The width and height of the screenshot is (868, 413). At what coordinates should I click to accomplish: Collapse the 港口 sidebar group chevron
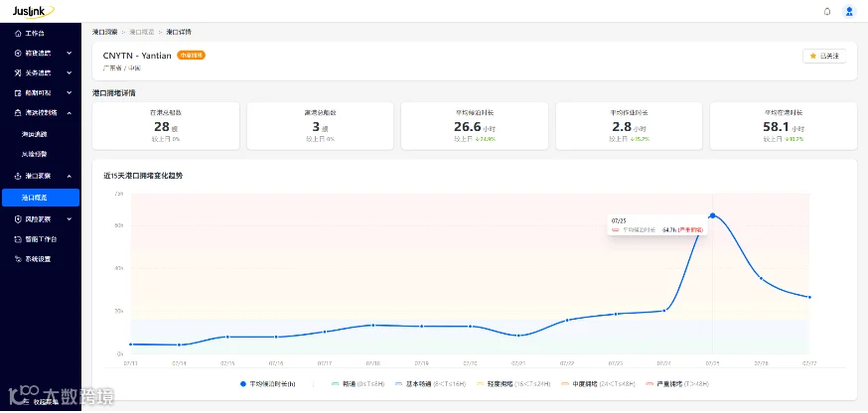pos(70,176)
